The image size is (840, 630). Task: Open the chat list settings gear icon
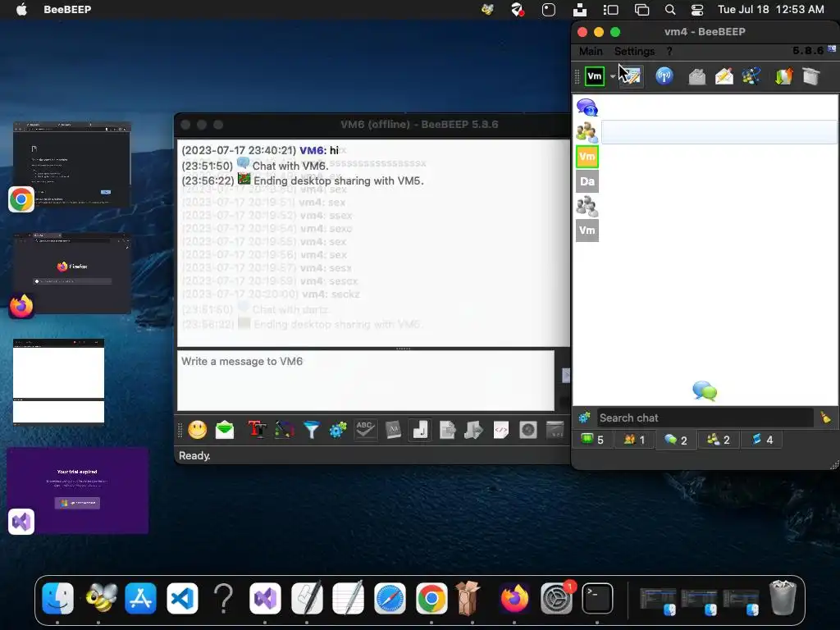[584, 418]
